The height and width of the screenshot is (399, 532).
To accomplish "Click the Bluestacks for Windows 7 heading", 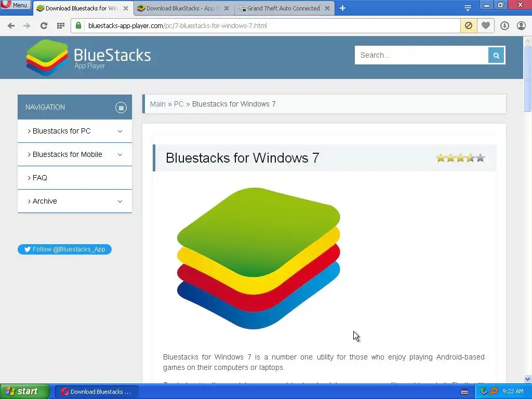I will (x=242, y=158).
